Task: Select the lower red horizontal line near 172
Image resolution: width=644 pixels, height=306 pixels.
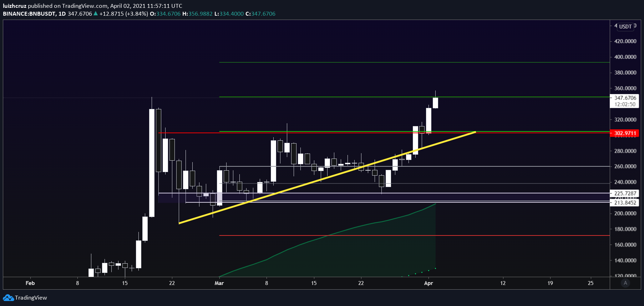Action: click(x=415, y=235)
